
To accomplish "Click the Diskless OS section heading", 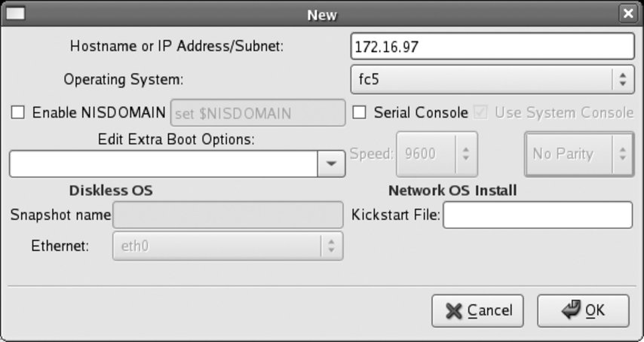I will pos(111,191).
